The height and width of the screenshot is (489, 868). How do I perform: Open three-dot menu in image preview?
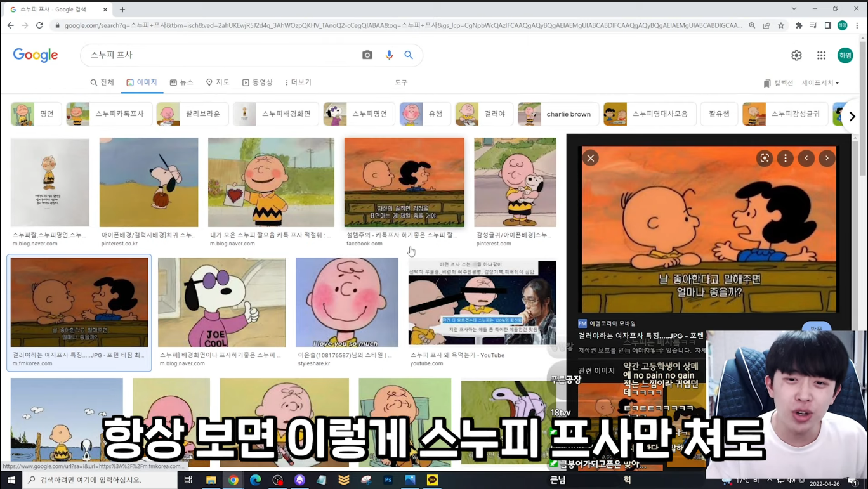tap(786, 158)
